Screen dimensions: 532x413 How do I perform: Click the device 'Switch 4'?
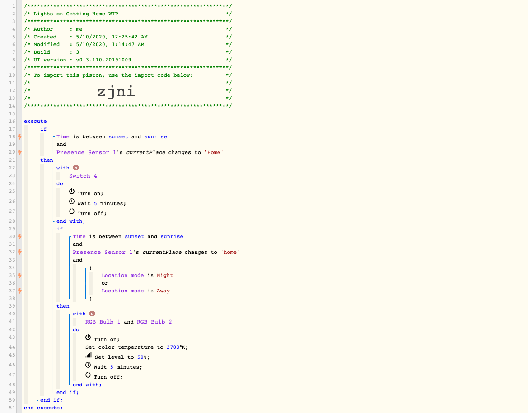click(83, 176)
